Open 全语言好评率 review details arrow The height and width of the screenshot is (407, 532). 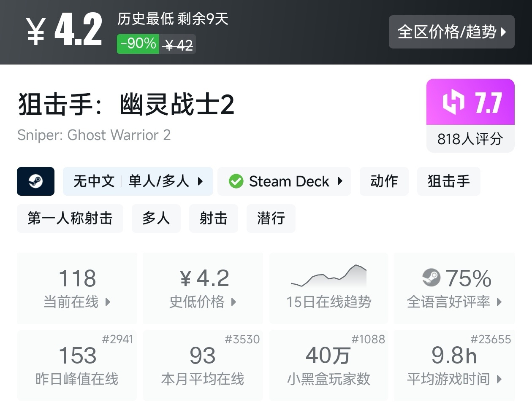[499, 302]
